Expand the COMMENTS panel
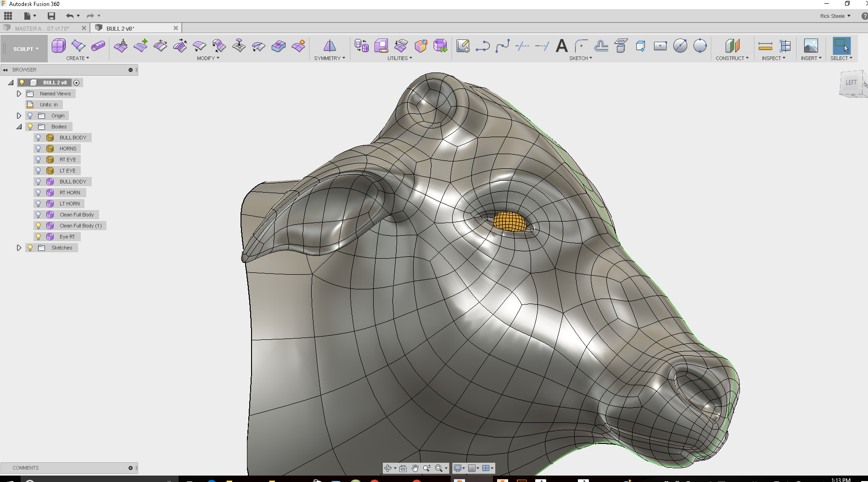The image size is (868, 482). click(x=131, y=468)
